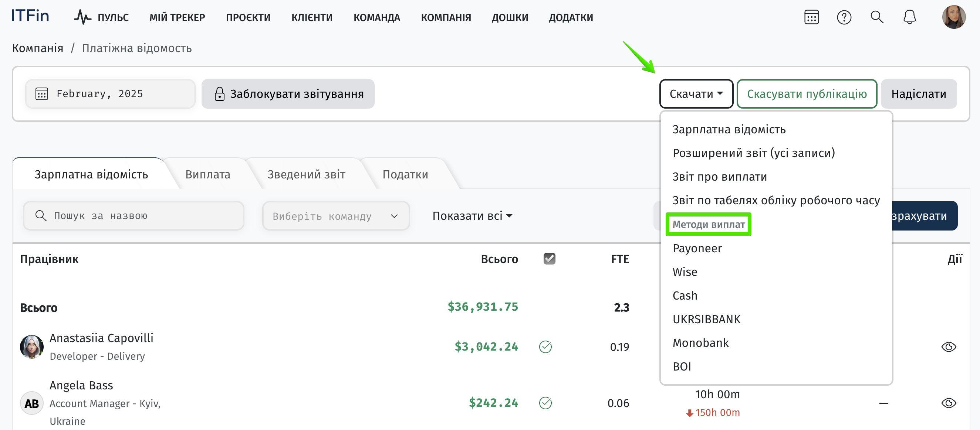
Task: Click approved checkmark for Anastasiia Capovilli
Action: 545,347
